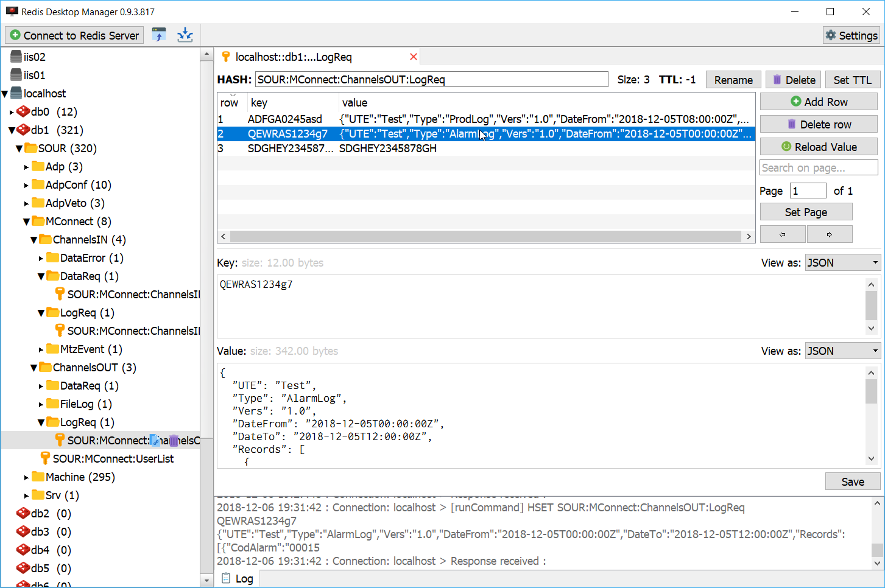Viewport: 885px width, 588px height.
Task: Select table row with key ADFGA0245asd
Action: [x=486, y=119]
